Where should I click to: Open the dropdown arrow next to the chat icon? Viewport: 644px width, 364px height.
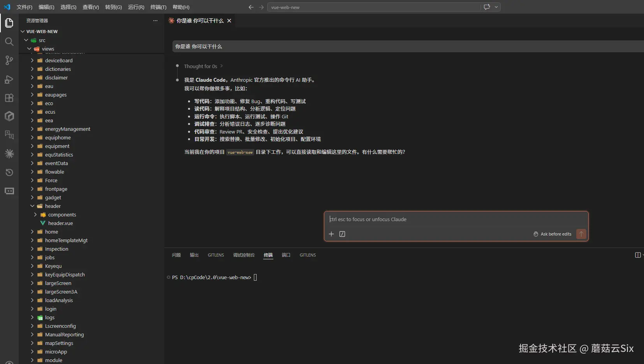tap(496, 7)
